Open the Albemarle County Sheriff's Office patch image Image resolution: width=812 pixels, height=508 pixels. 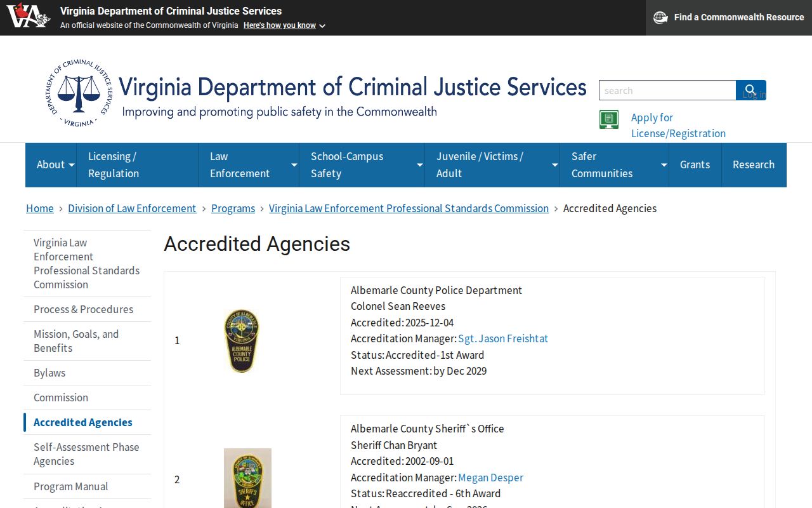pos(247,478)
